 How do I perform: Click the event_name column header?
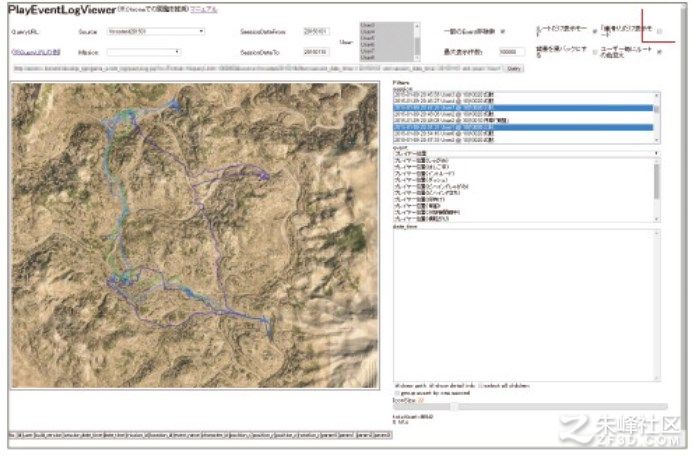point(186,435)
